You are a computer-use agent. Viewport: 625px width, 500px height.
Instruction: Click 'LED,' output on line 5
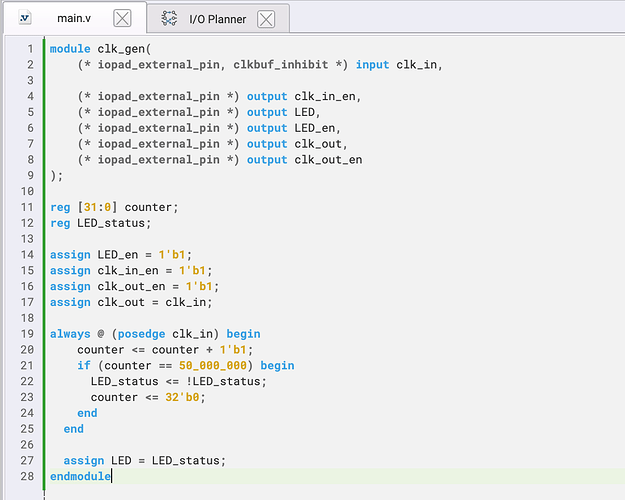pos(307,112)
